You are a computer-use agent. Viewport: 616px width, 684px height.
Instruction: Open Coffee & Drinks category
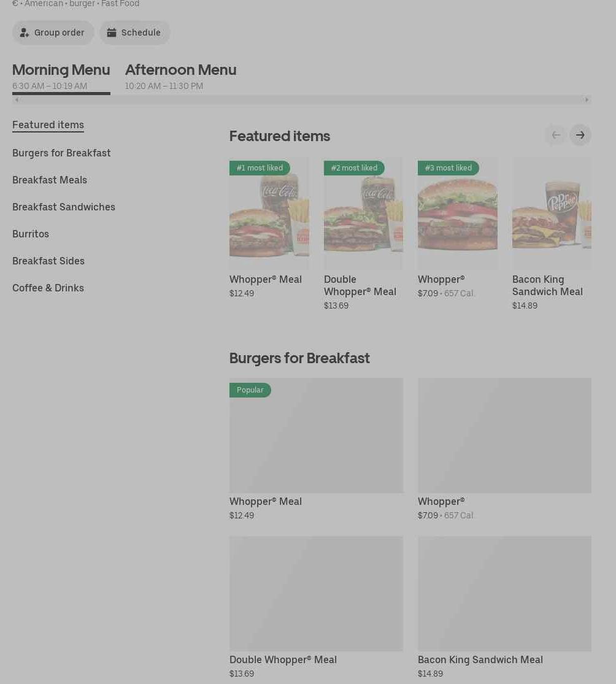48,288
